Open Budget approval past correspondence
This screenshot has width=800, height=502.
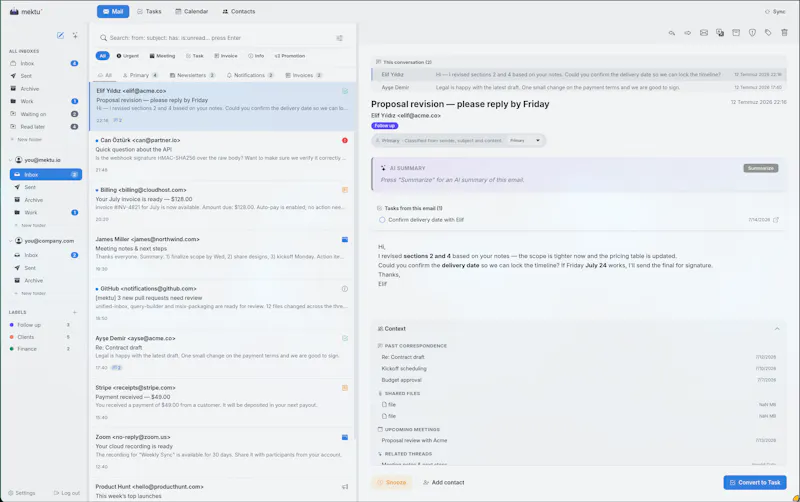(x=579, y=380)
